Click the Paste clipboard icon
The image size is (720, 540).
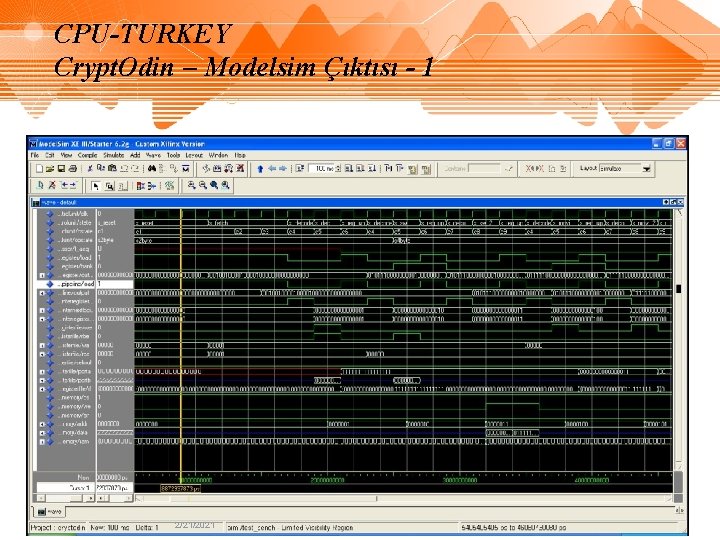pyautogui.click(x=112, y=169)
